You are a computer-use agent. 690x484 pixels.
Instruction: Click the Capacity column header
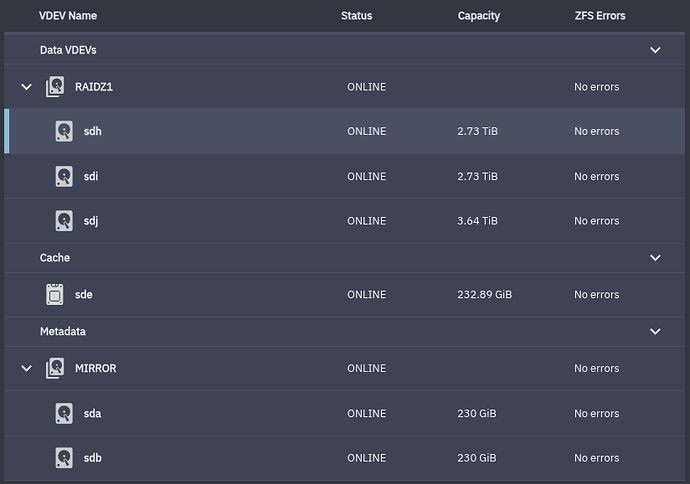click(478, 16)
